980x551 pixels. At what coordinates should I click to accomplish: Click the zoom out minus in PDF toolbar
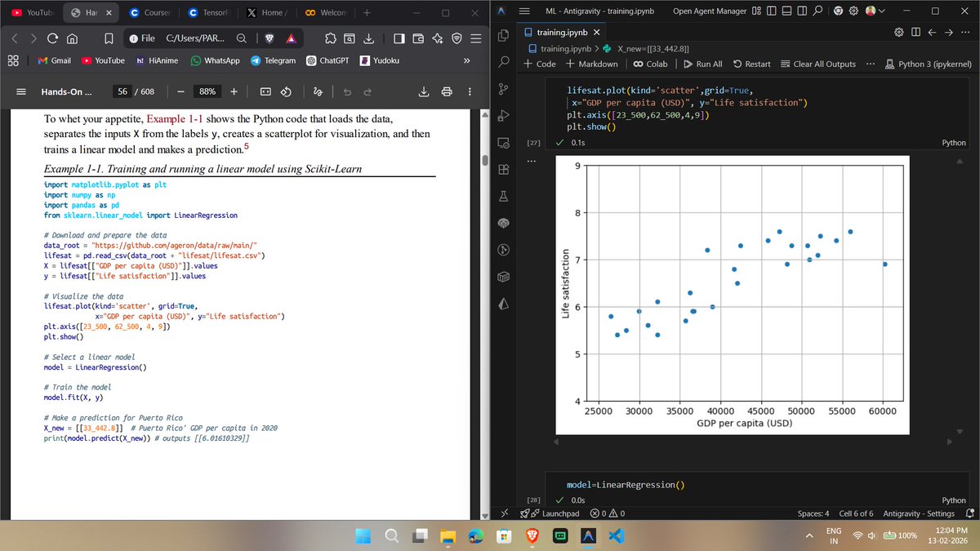point(180,92)
